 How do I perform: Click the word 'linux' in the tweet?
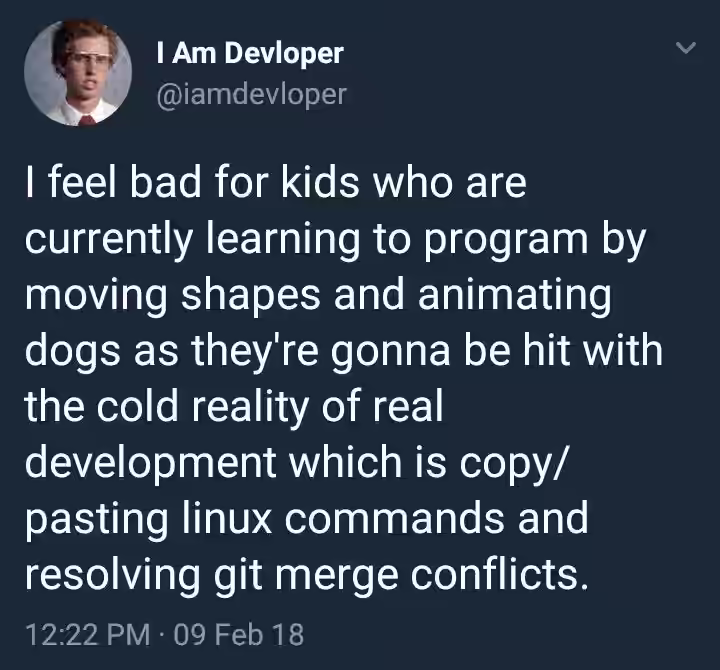click(x=227, y=518)
